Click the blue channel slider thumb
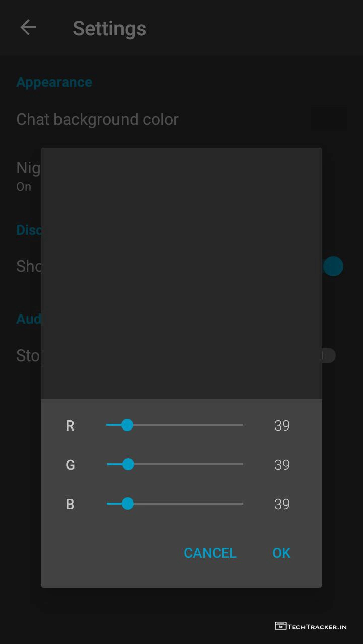This screenshot has width=363, height=644. 128,504
